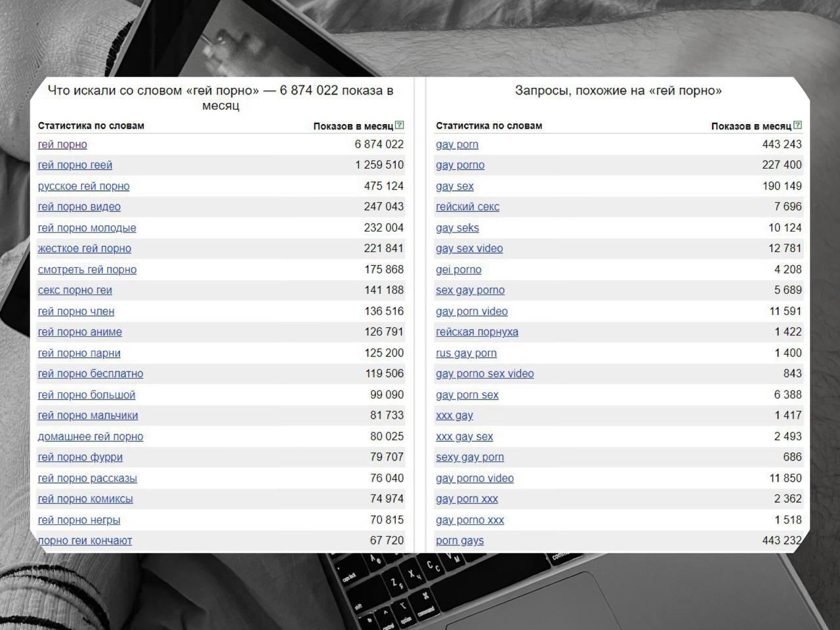This screenshot has width=840, height=630.
Task: Click the 'rus gay porn' link
Action: click(x=466, y=353)
